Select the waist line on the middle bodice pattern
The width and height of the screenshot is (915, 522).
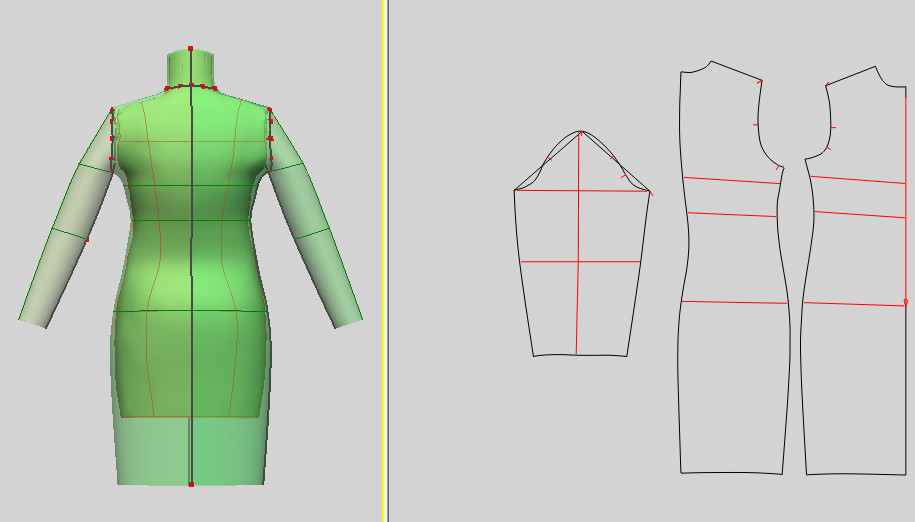(732, 215)
